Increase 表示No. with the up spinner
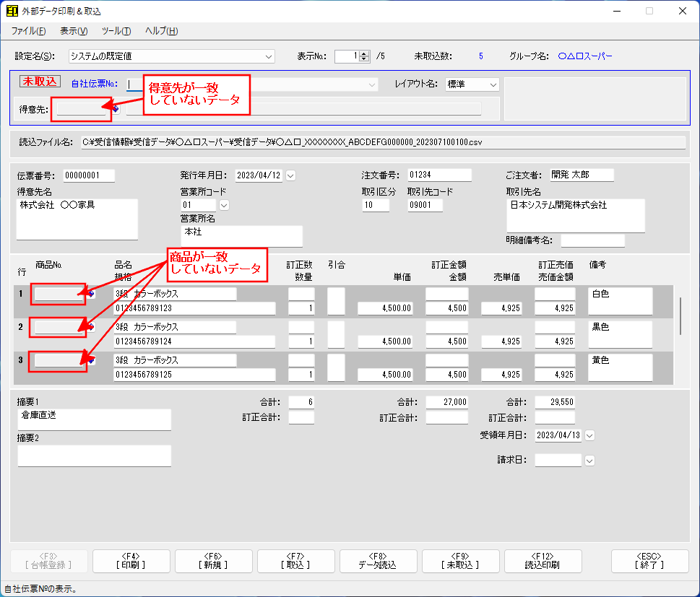The image size is (700, 597). coord(364,53)
